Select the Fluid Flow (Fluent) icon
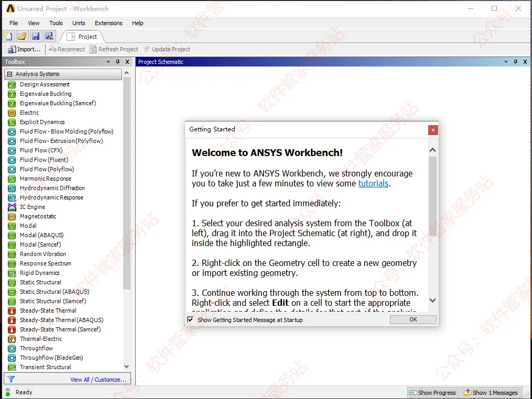Image resolution: width=532 pixels, height=399 pixels. [x=12, y=160]
